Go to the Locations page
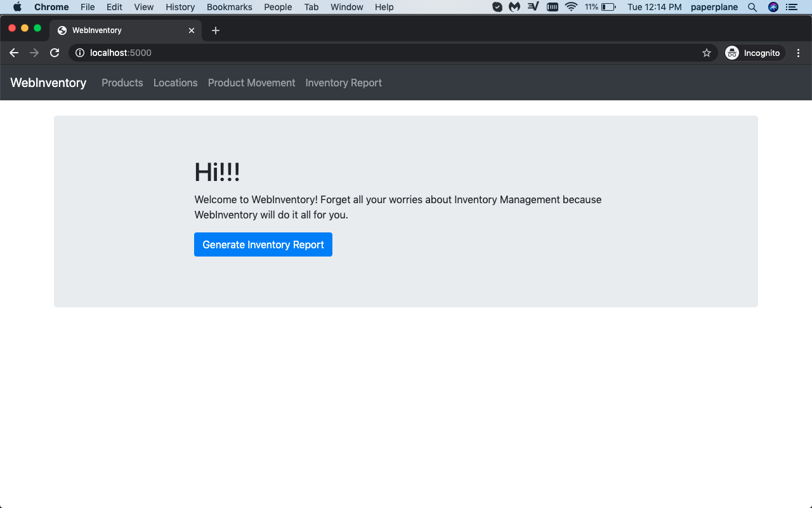Screen dimensions: 812x508 click(x=176, y=83)
